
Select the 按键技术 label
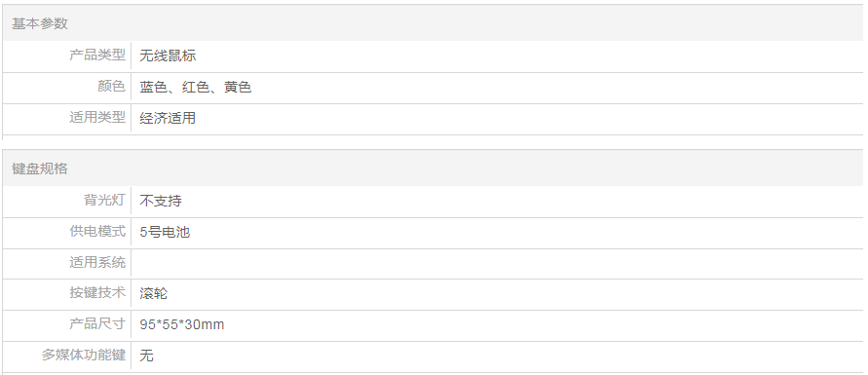click(97, 293)
